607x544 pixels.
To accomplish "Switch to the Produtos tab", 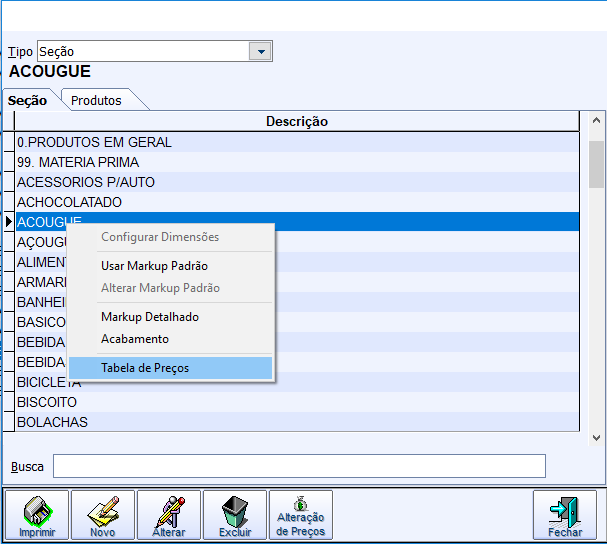I will pyautogui.click(x=97, y=100).
